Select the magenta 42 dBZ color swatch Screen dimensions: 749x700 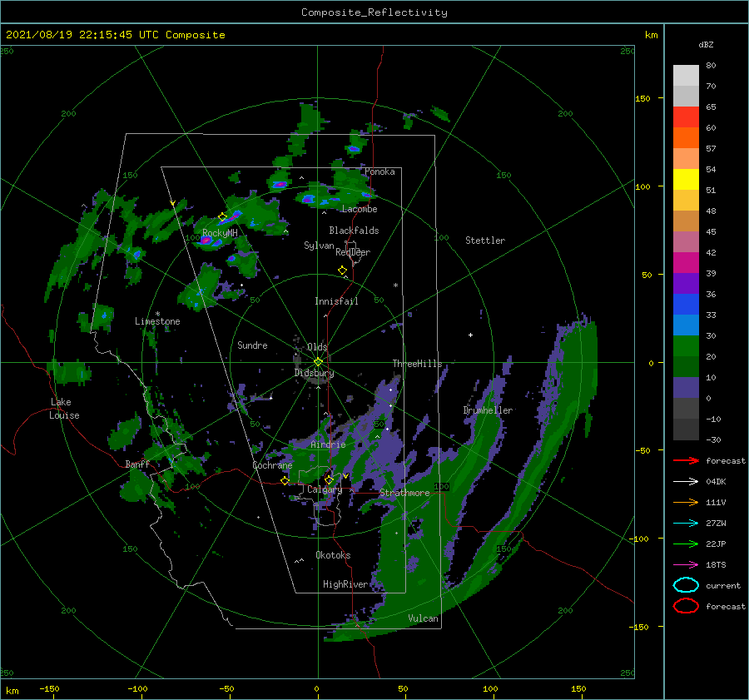pyautogui.click(x=686, y=262)
